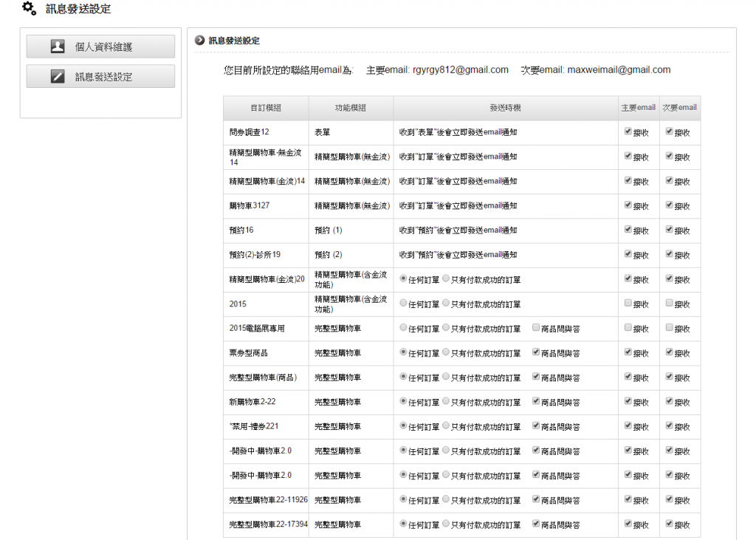
Task: Select 只有付款成功的訂單 for 新購物車2-22
Action: (446, 401)
